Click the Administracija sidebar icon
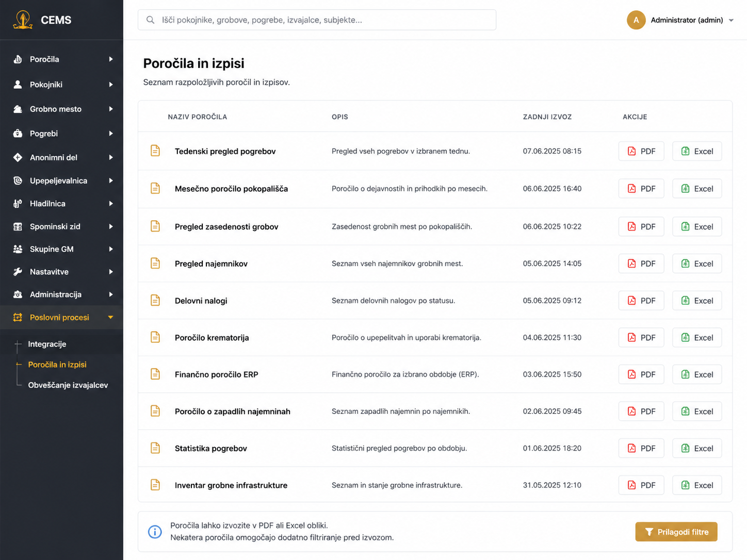The width and height of the screenshot is (747, 560). [18, 294]
